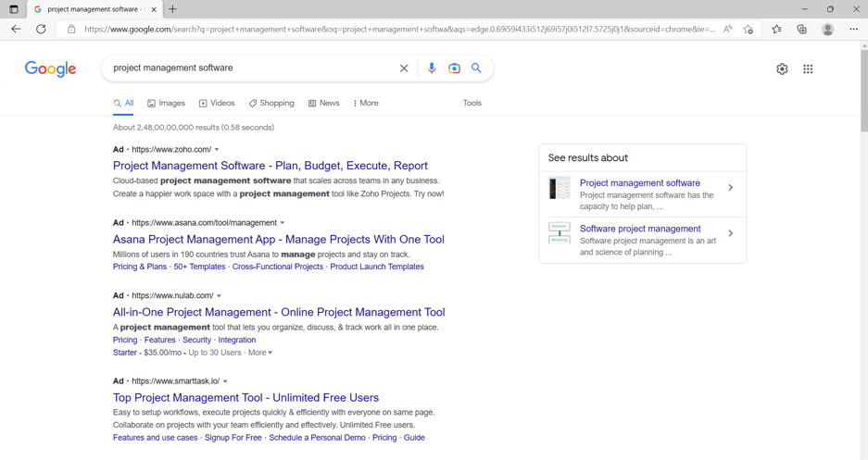The height and width of the screenshot is (460, 868).
Task: Switch to News results tab
Action: point(324,103)
